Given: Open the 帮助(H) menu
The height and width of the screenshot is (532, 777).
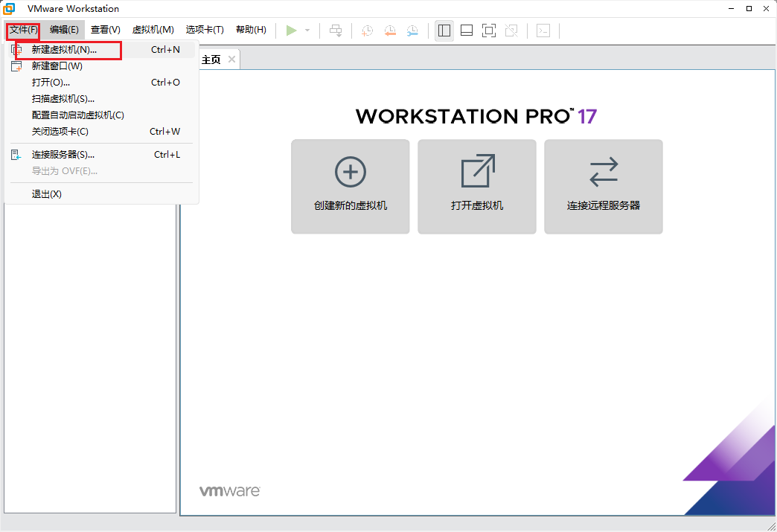Looking at the screenshot, I should (251, 30).
